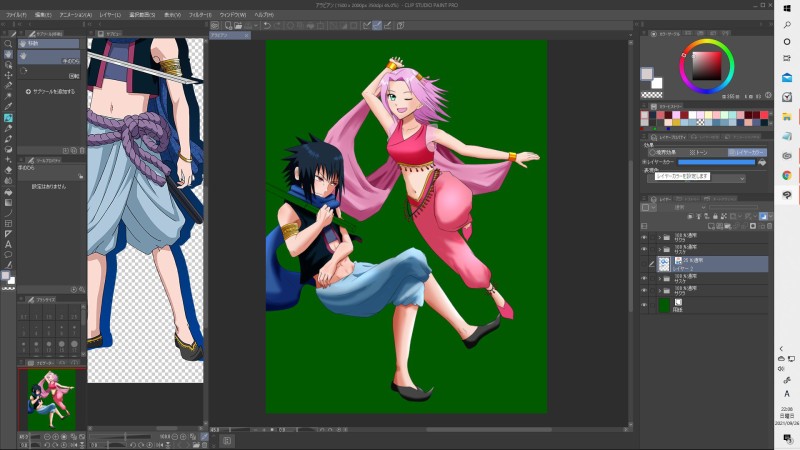Select the 移動 sub tool group
The image size is (800, 450).
[49, 44]
